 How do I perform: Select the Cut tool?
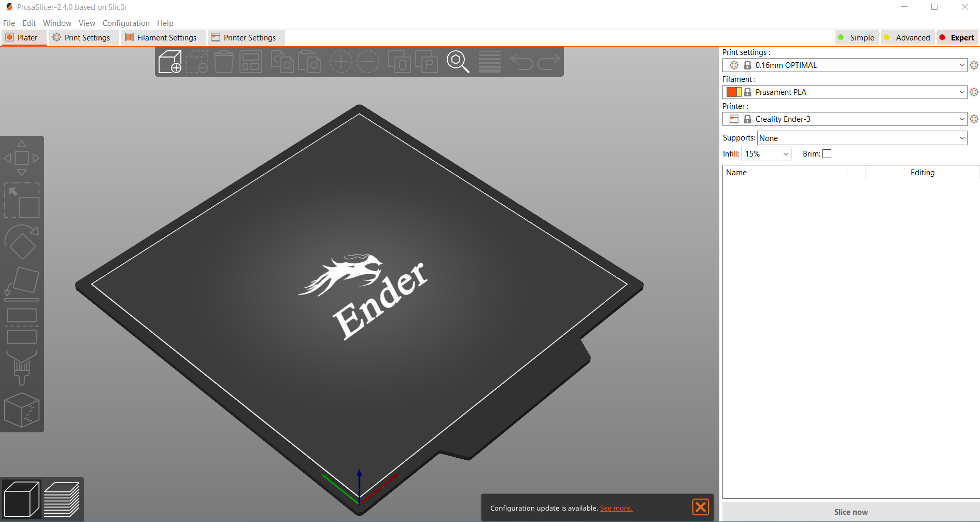pos(22,326)
